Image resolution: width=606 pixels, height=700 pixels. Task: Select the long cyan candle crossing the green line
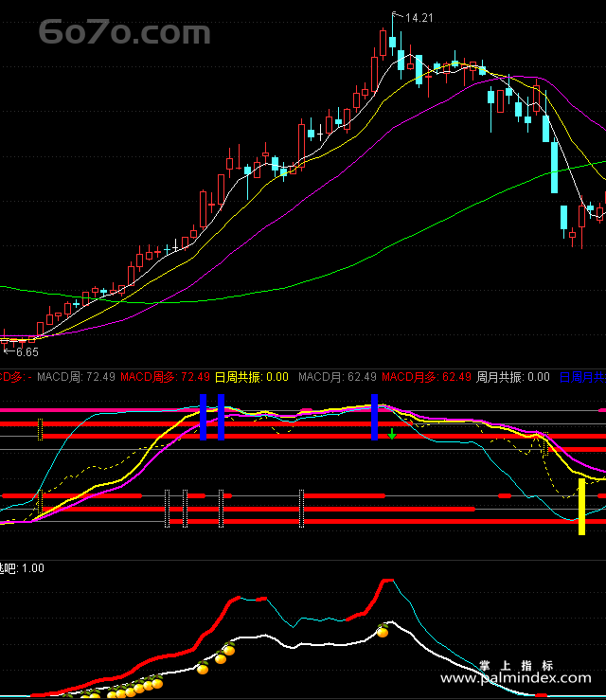554,168
